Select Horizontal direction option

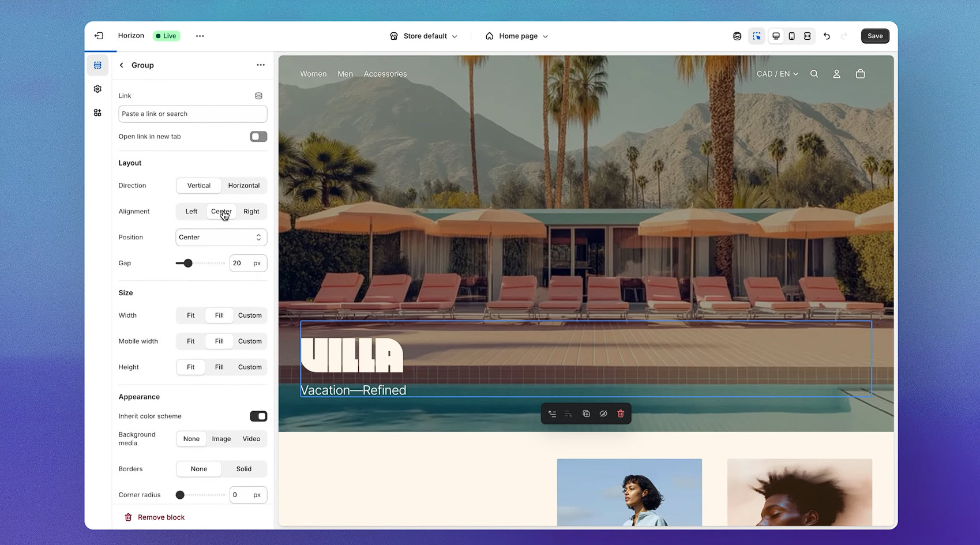coord(243,186)
